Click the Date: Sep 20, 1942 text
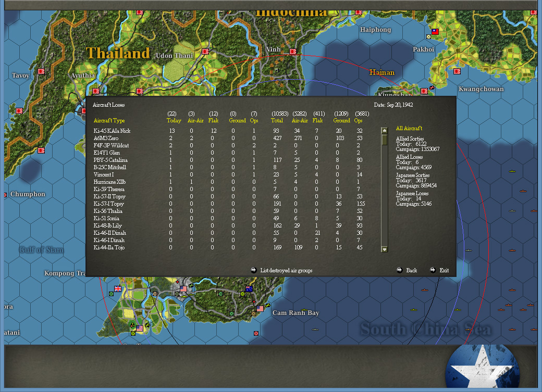This screenshot has height=392, width=542. (x=393, y=105)
